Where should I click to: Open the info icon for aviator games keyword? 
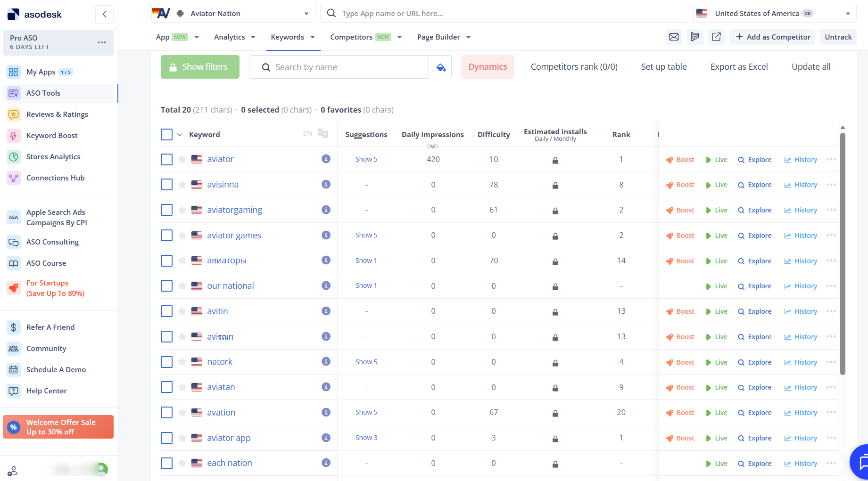326,235
